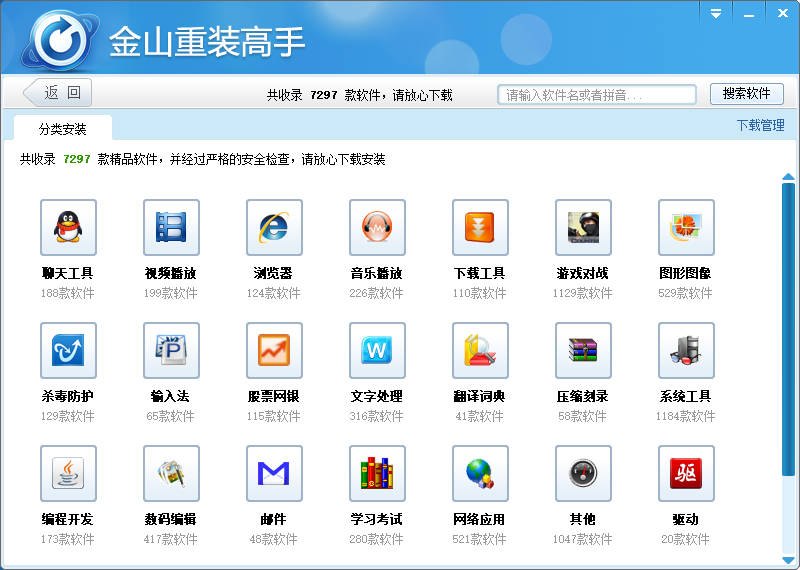Click the 下载工具 category label
800x570 pixels.
[x=479, y=274]
